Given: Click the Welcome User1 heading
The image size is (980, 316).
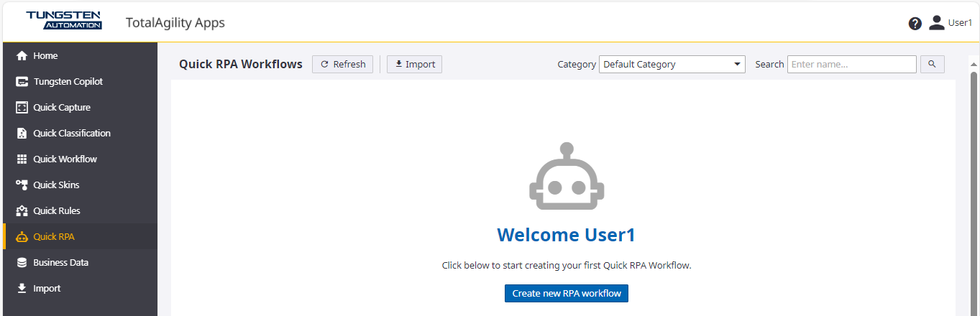Looking at the screenshot, I should [x=567, y=236].
